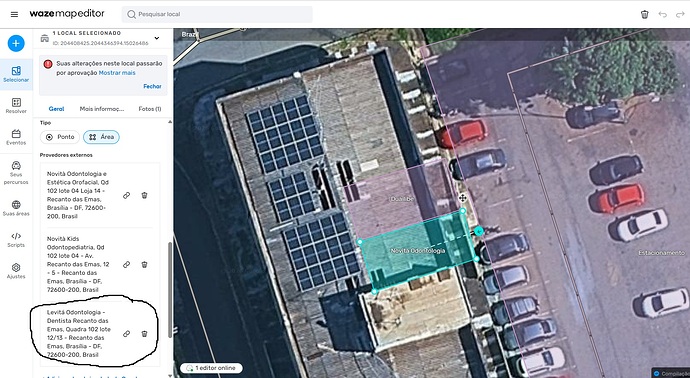Click the move handle above selected area
Screen dimensions: 690x378
(x=462, y=198)
